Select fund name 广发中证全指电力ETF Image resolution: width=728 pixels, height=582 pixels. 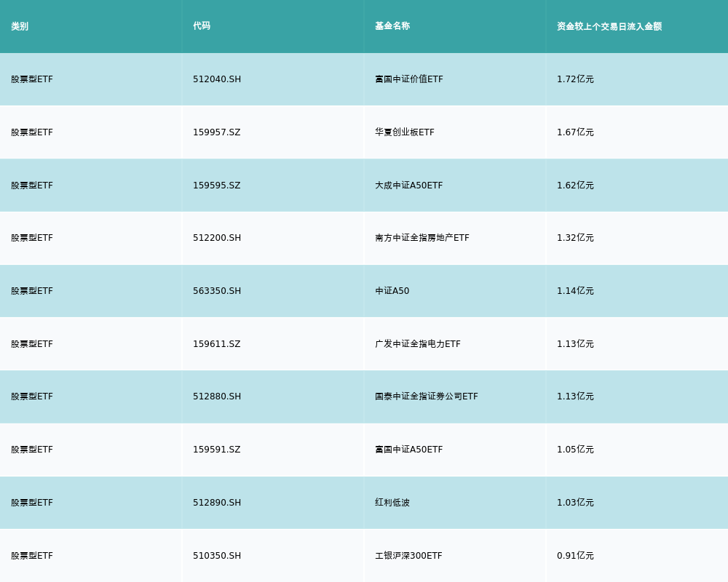click(x=418, y=344)
